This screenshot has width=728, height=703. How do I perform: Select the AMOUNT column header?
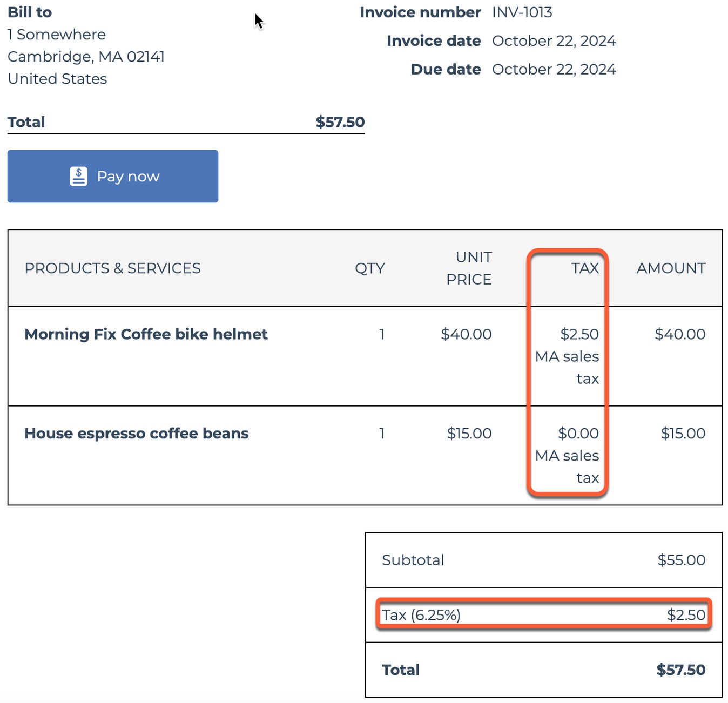tap(671, 268)
